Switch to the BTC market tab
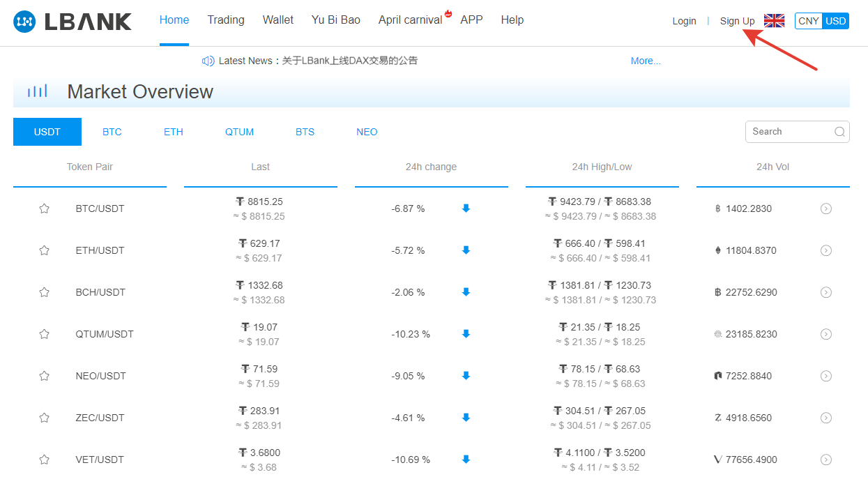 pos(112,132)
